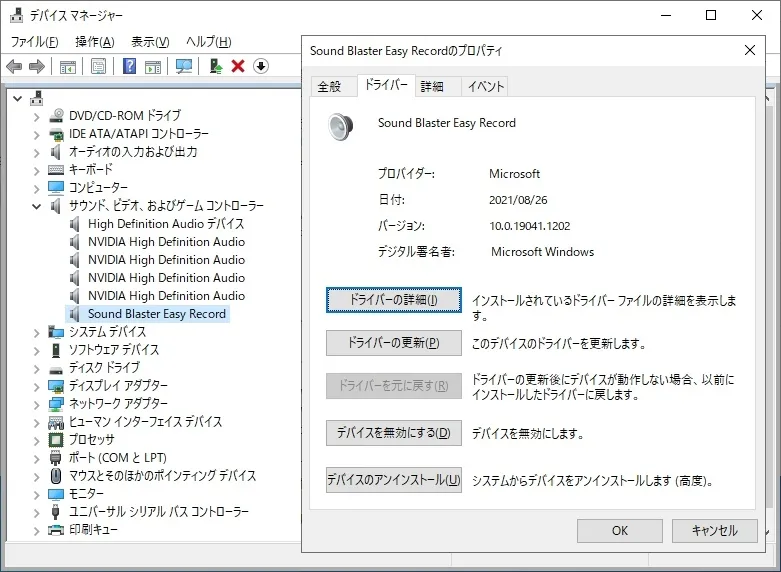The width and height of the screenshot is (781, 572).
Task: Expand the ネットワーク アダプター node
Action: (36, 405)
